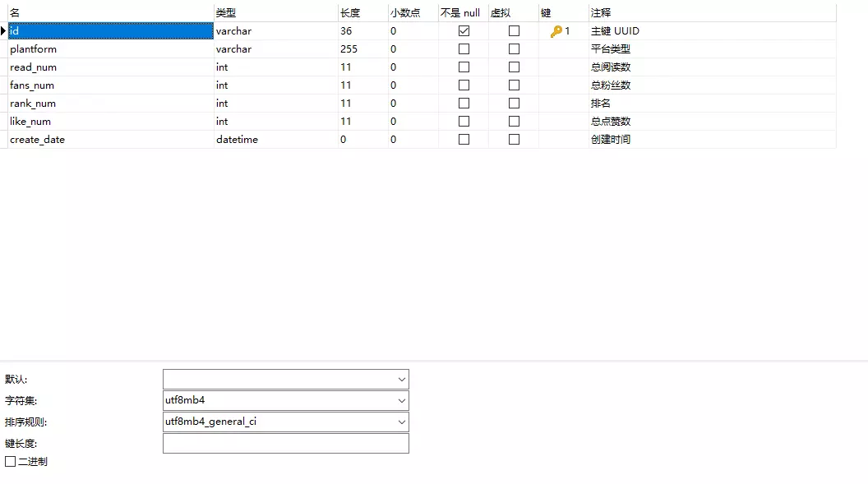The image size is (868, 484).
Task: Toggle 虚拟 checkbox for id field
Action: coord(515,31)
